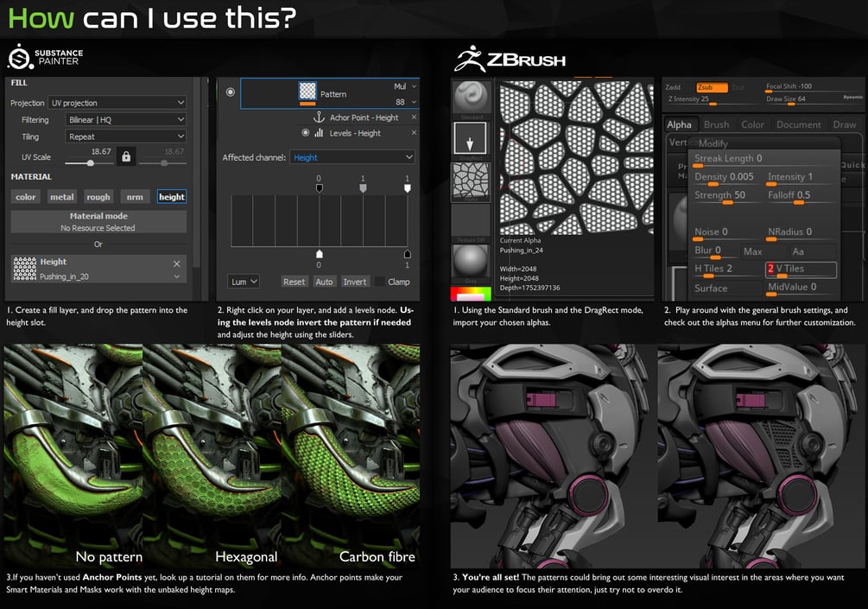Click the Height pattern thumbnail Pushing_in_20
Image resolution: width=868 pixels, height=609 pixels.
(24, 269)
